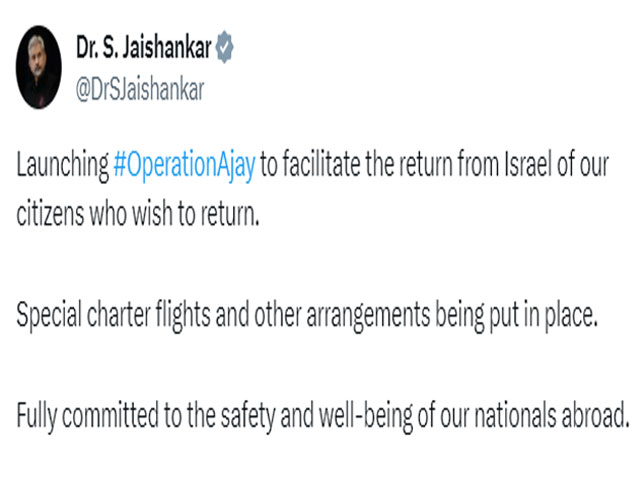Open the #OperationAjay hashtag
The height and width of the screenshot is (480, 640).
pyautogui.click(x=184, y=165)
